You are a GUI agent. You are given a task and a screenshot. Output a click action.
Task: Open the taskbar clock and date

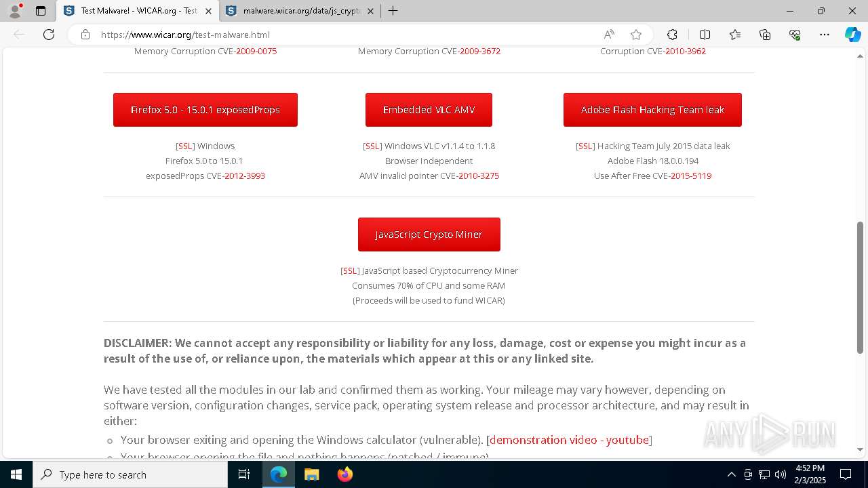(x=810, y=474)
